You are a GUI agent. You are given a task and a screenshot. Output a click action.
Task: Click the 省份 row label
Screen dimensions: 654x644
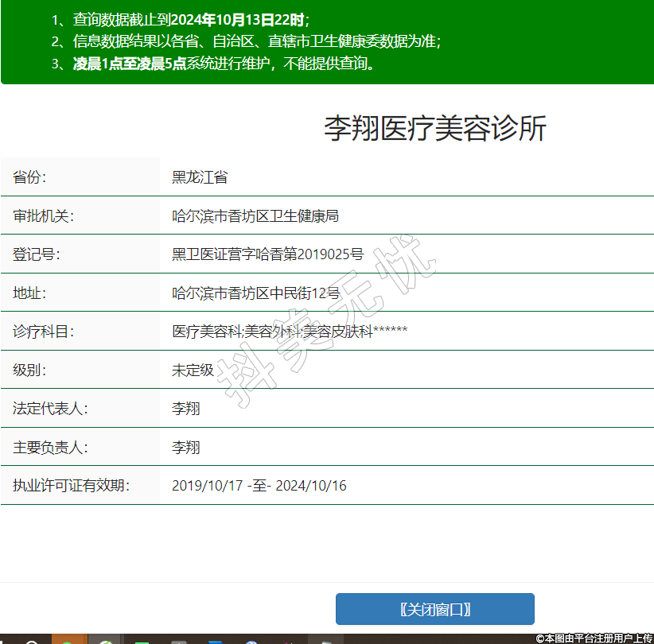tap(30, 177)
